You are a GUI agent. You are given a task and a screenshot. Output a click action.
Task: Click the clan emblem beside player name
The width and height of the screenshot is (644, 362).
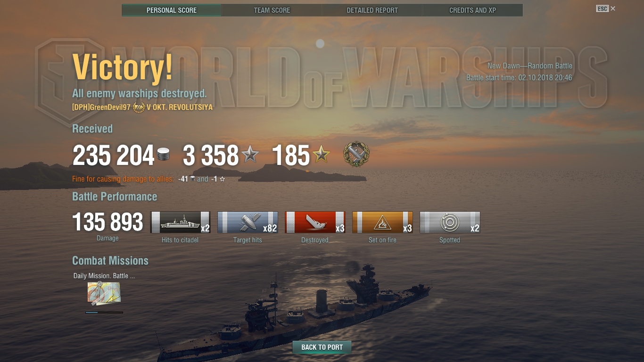[139, 107]
